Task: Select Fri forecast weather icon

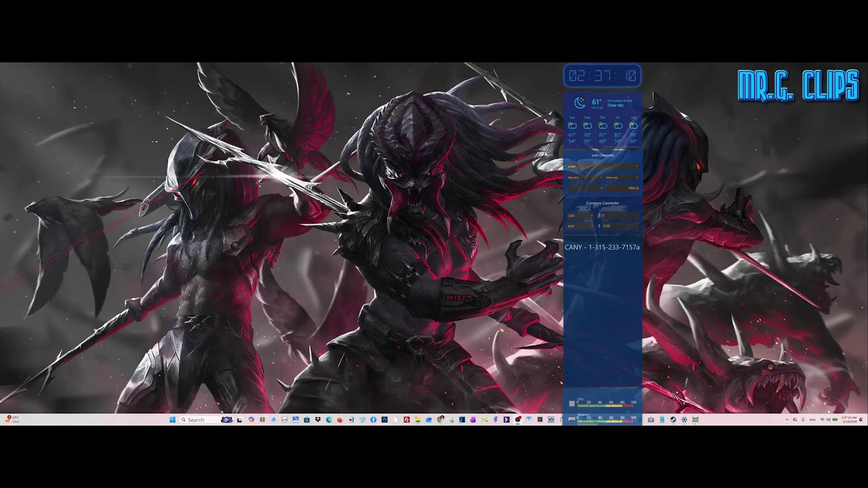Action: (x=618, y=125)
